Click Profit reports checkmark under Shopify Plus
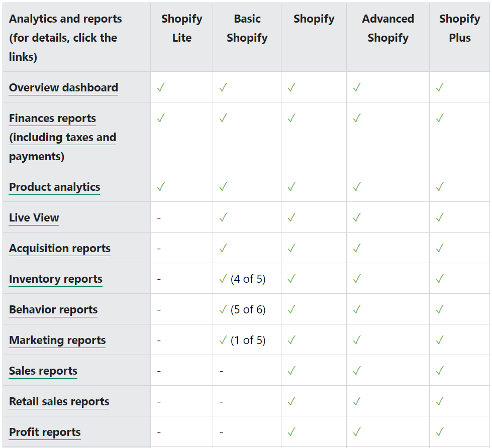 click(x=440, y=432)
